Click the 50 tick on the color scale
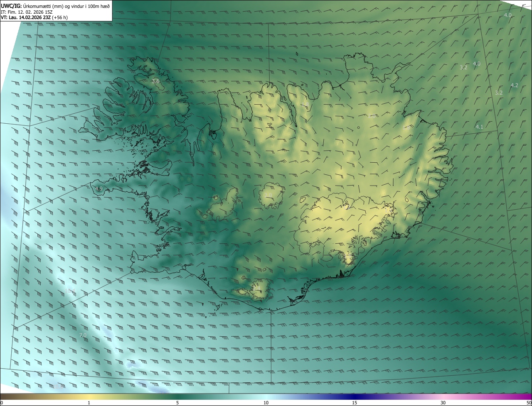 (529, 403)
